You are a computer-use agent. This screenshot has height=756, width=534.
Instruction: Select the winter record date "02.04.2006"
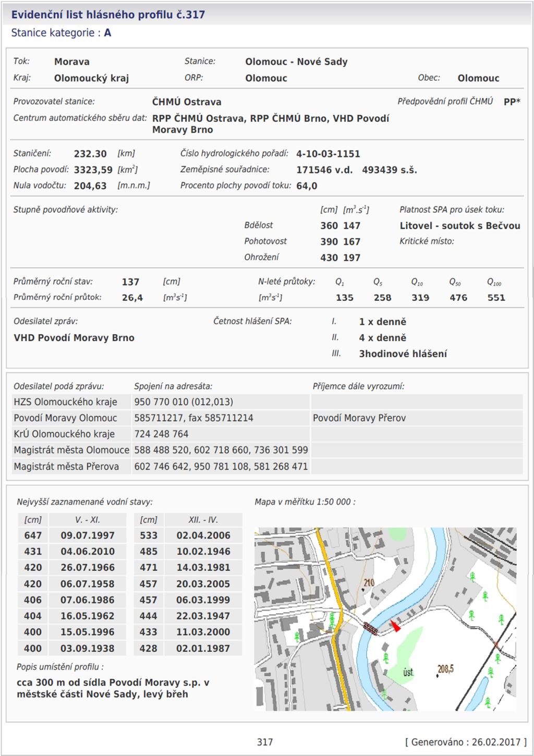pos(203,535)
